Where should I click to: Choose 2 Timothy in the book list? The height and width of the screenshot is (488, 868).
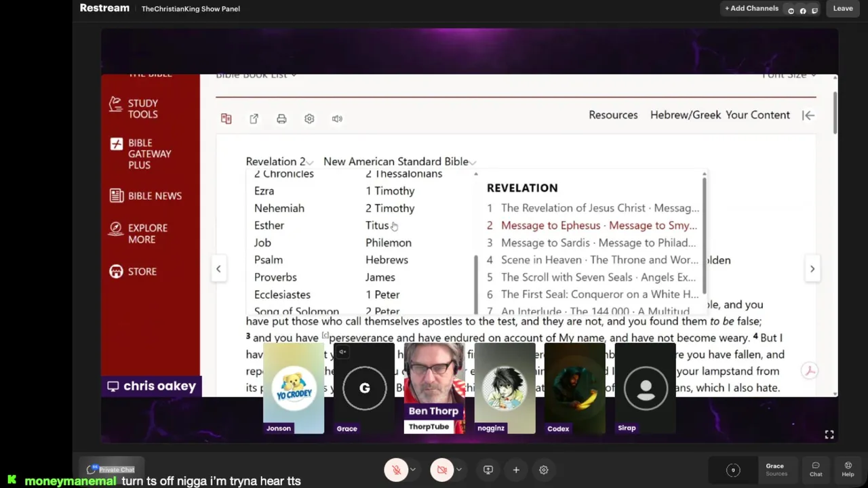pyautogui.click(x=390, y=209)
